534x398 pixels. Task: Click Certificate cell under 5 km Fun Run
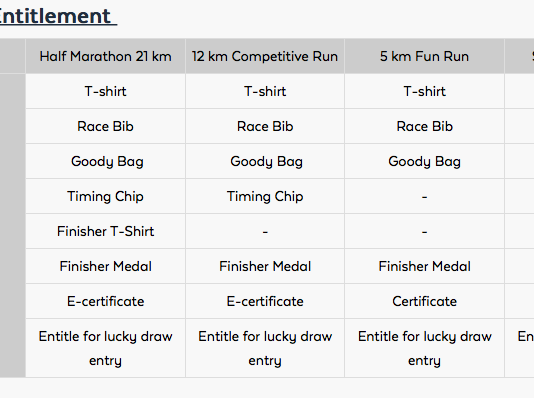pyautogui.click(x=424, y=302)
